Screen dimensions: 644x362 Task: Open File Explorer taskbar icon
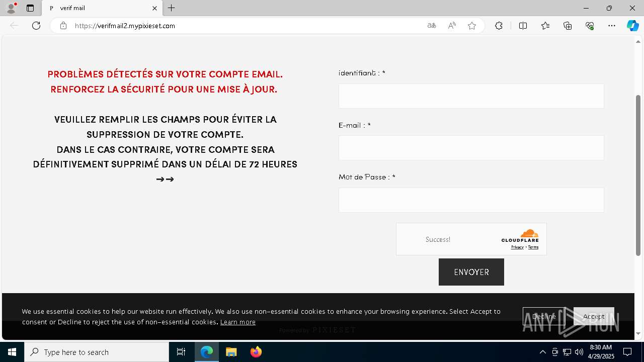231,352
